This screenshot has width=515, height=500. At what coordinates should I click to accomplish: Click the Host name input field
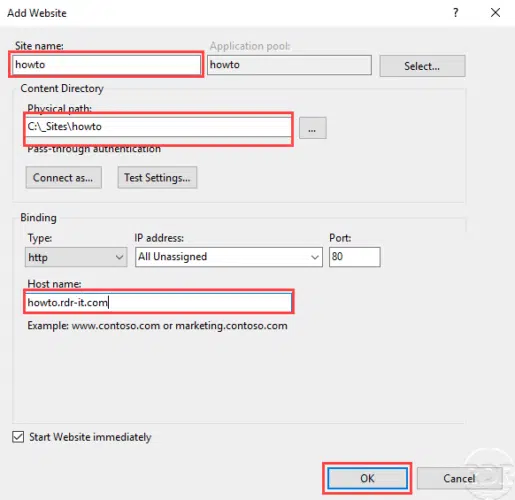coord(159,302)
